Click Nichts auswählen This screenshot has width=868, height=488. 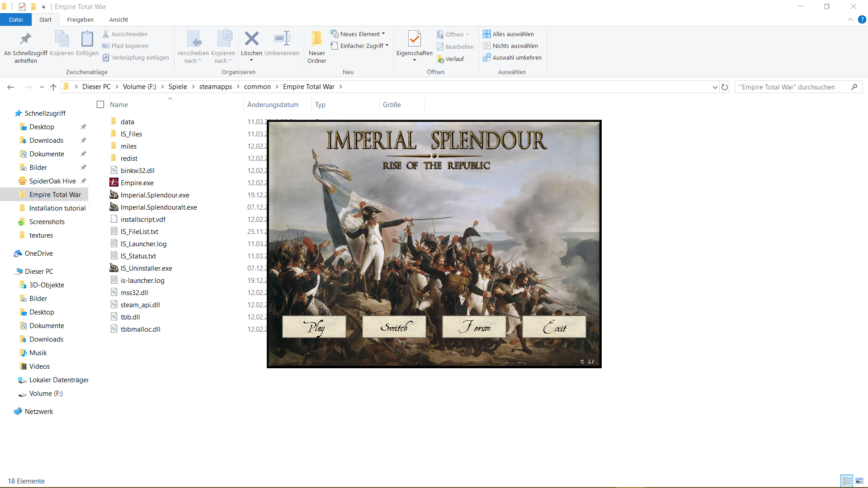coord(510,46)
